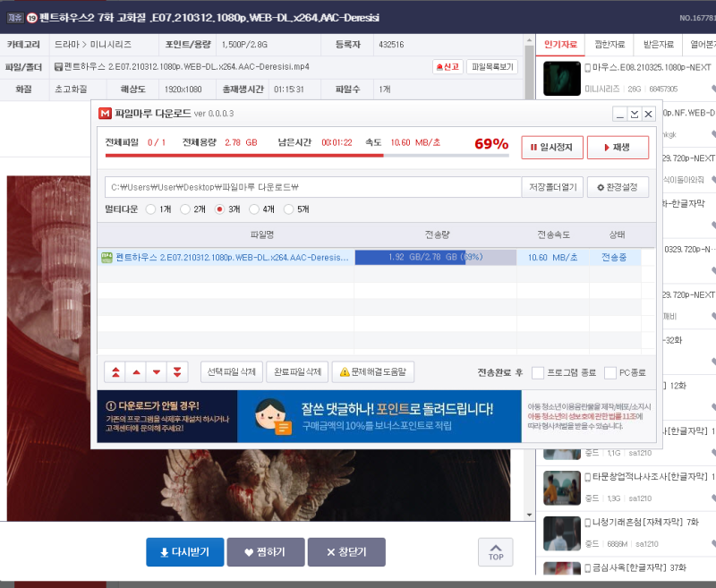Image resolution: width=716 pixels, height=588 pixels.
Task: Select 1개 multi-download option
Action: tap(150, 209)
